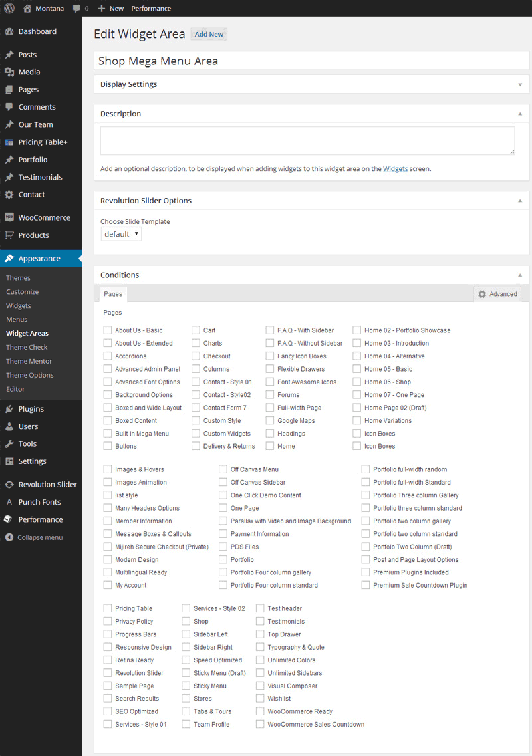Screen dimensions: 532x756
Task: Click the Plugins icon in sidebar
Action: [x=9, y=409]
